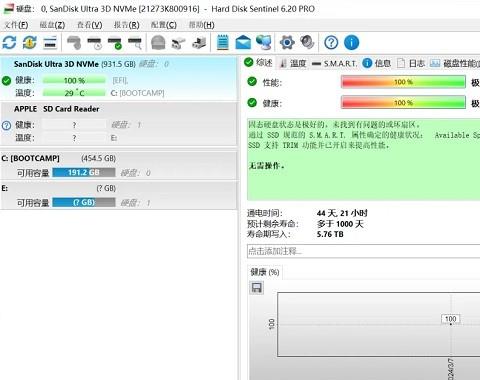This screenshot has width=480, height=380.
Task: Click the computer tower toolbar icon
Action: (199, 43)
